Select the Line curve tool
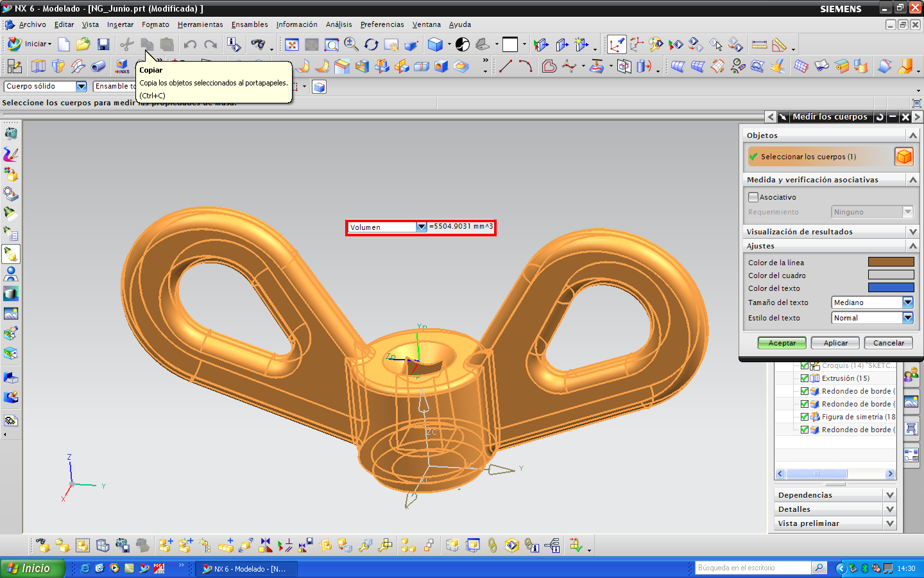The height and width of the screenshot is (578, 924). [506, 66]
